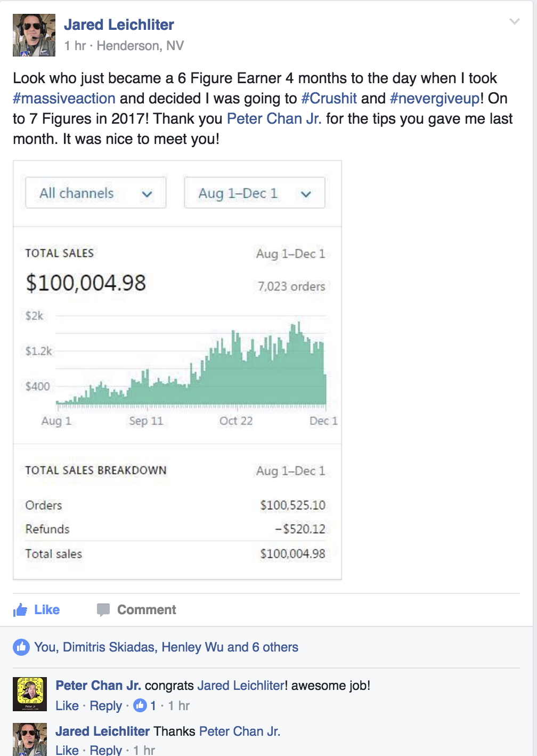Viewport: 537px width, 756px height.
Task: Click the #Crushit hashtag
Action: click(x=329, y=99)
